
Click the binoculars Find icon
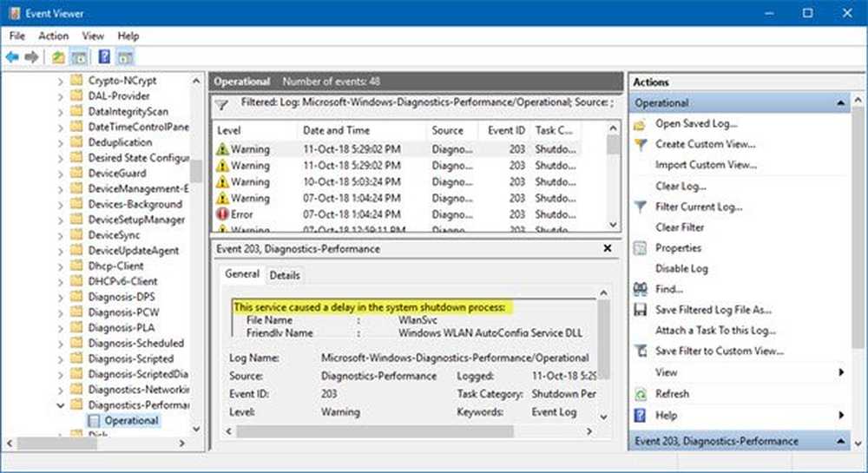[641, 289]
